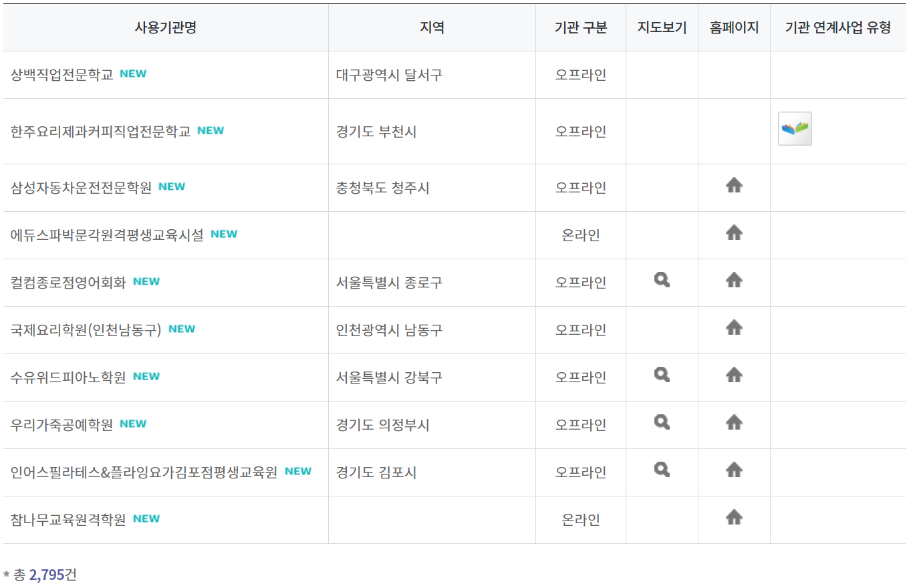Image resolution: width=911 pixels, height=588 pixels.
Task: Open homepage of 수유위드피아노학원
Action: [733, 375]
